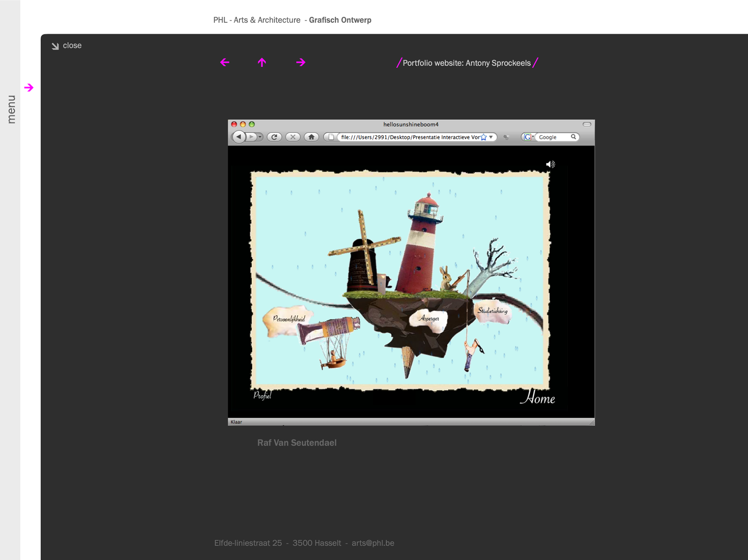Image resolution: width=748 pixels, height=560 pixels.
Task: Click the magenta right arrow for next project
Action: 300,62
